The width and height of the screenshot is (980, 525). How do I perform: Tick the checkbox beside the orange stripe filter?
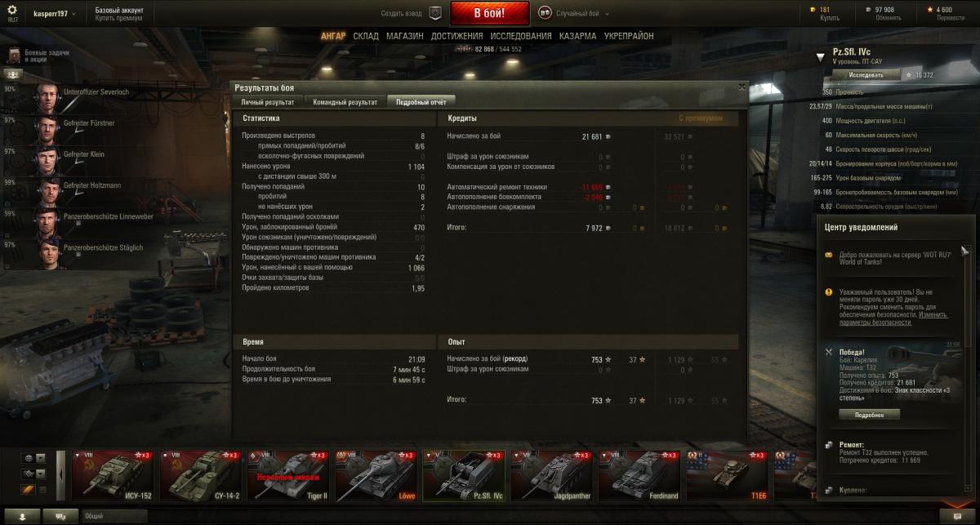click(x=42, y=490)
